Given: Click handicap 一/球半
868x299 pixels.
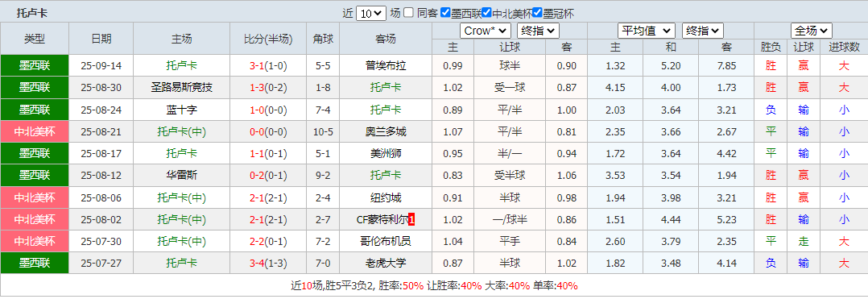Looking at the screenshot, I should click(509, 219).
